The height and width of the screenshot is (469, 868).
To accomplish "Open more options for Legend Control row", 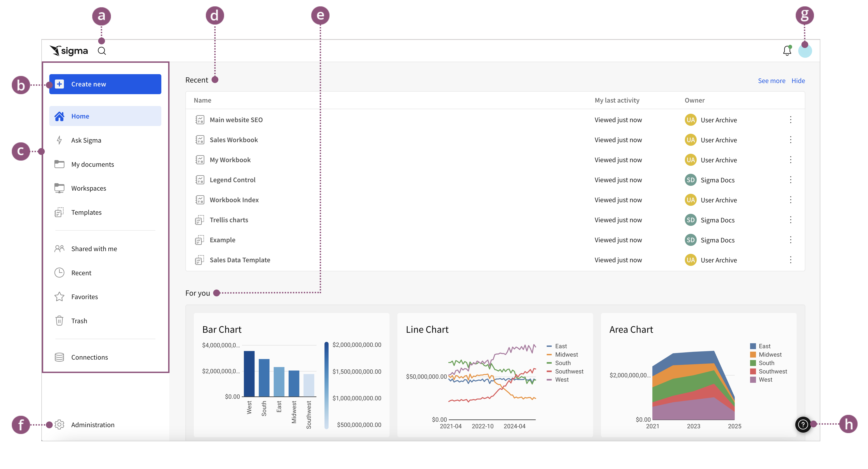I will [791, 180].
